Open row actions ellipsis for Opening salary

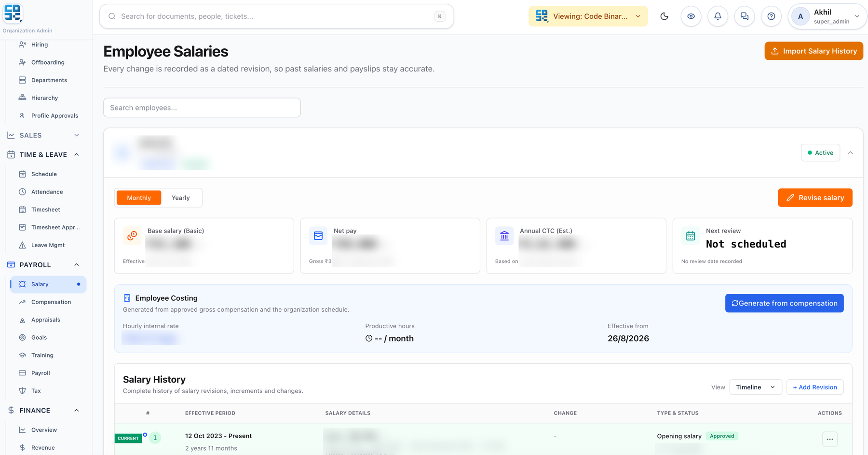(x=829, y=439)
